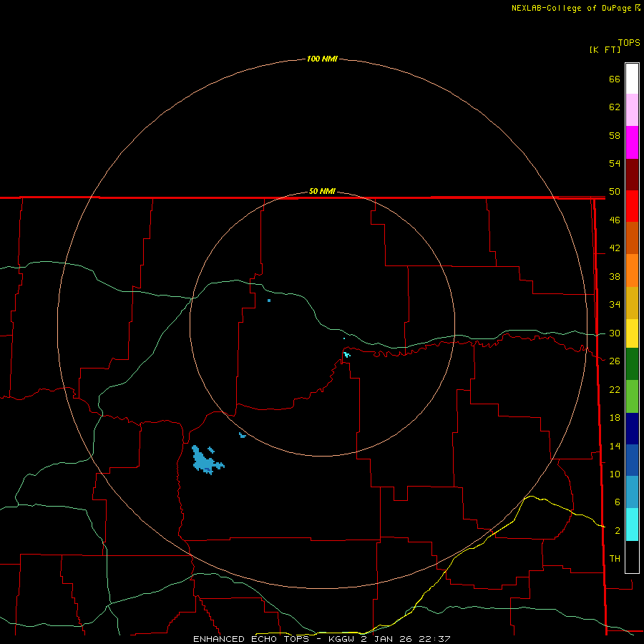
Task: Click the TOPS legend title
Action: point(629,43)
